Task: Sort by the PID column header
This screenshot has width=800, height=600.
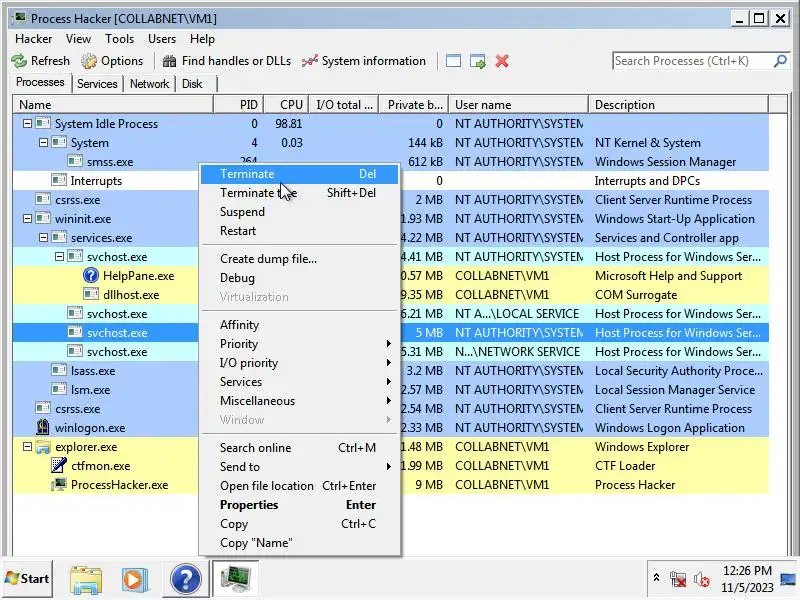Action: click(239, 105)
